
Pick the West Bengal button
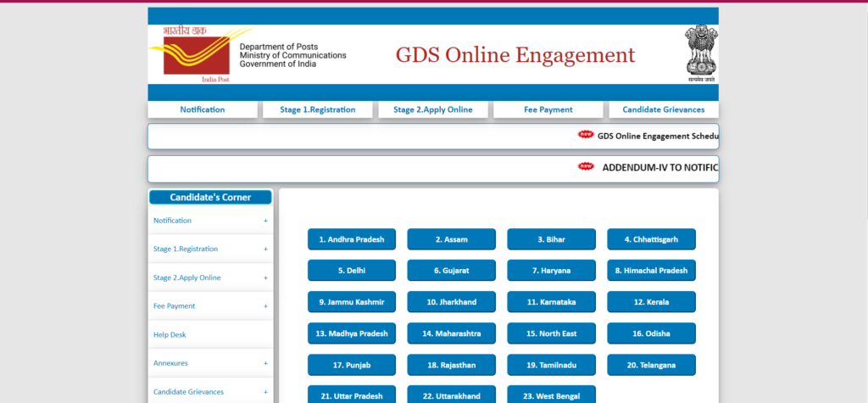pyautogui.click(x=551, y=395)
